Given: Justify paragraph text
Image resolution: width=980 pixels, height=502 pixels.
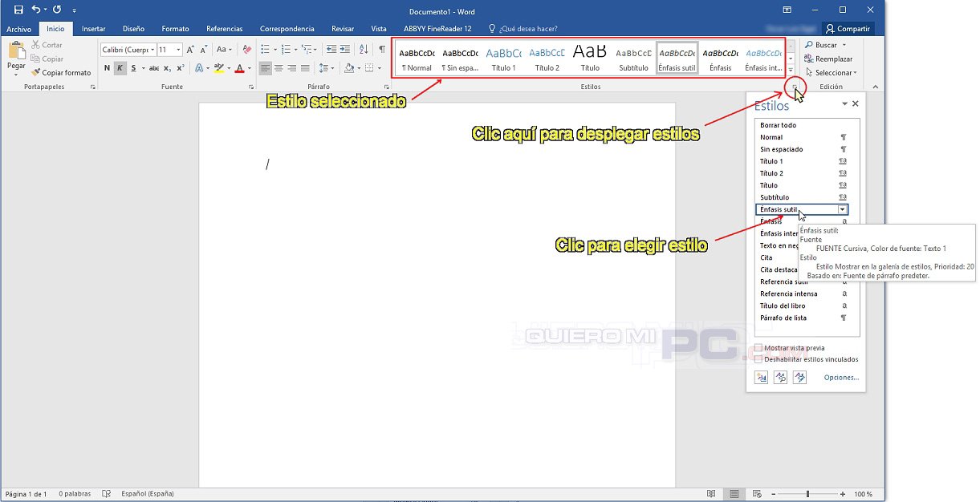Looking at the screenshot, I should (305, 68).
